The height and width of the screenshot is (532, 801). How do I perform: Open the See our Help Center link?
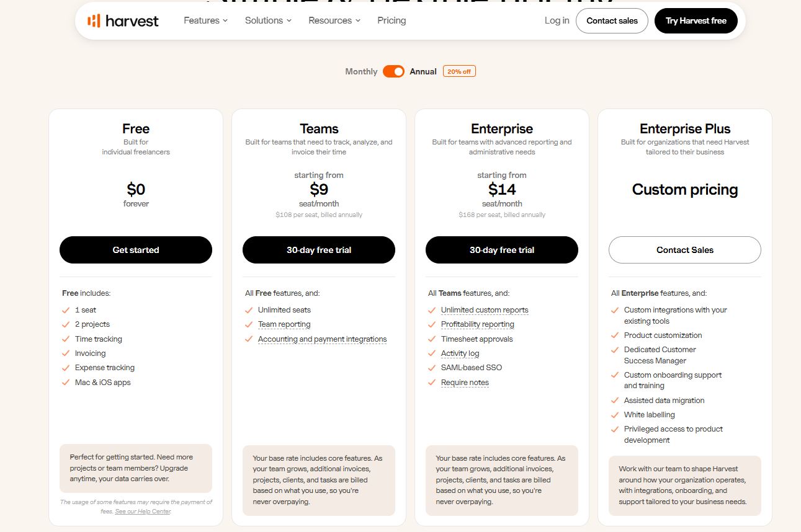click(143, 512)
